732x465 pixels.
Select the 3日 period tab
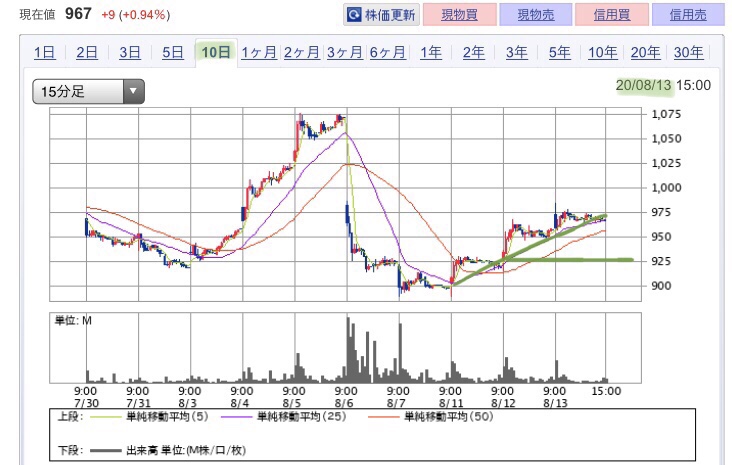pyautogui.click(x=130, y=53)
